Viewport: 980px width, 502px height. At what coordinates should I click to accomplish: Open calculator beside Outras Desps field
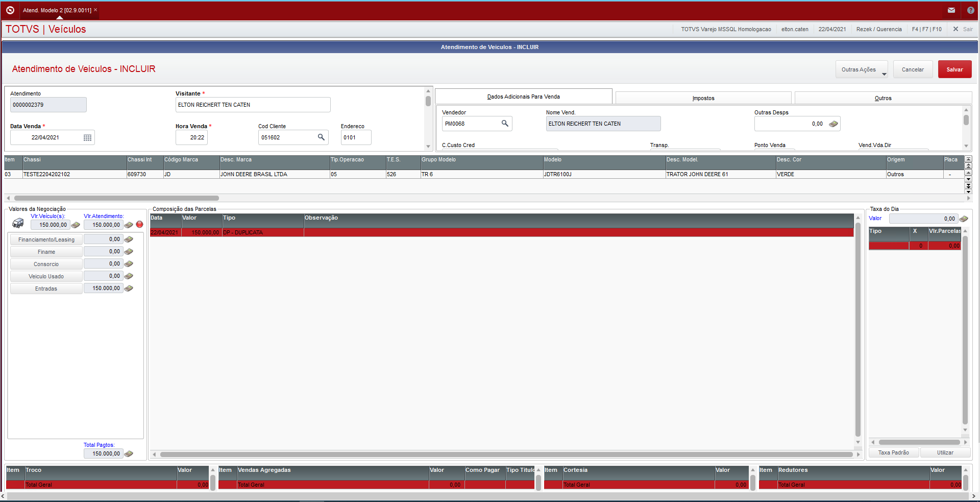click(834, 124)
